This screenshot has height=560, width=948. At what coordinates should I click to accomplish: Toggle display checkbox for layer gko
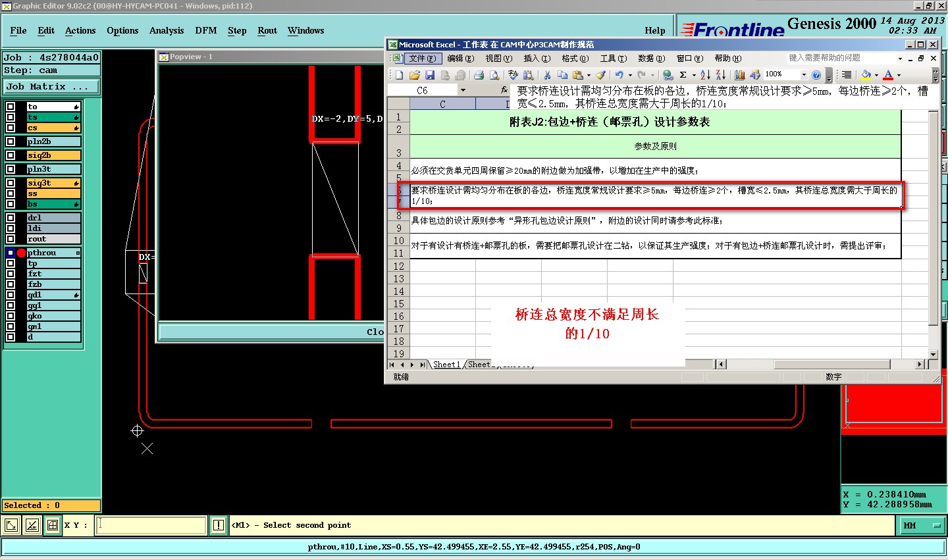11,316
